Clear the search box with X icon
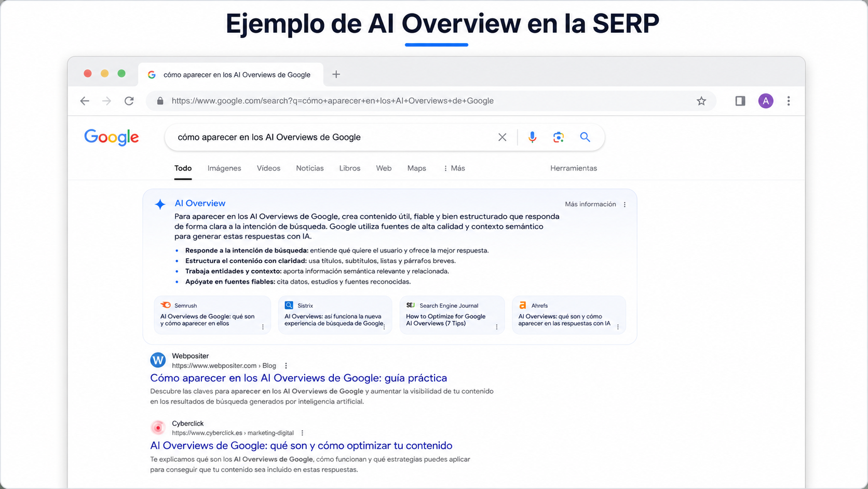868x489 pixels. pos(502,137)
